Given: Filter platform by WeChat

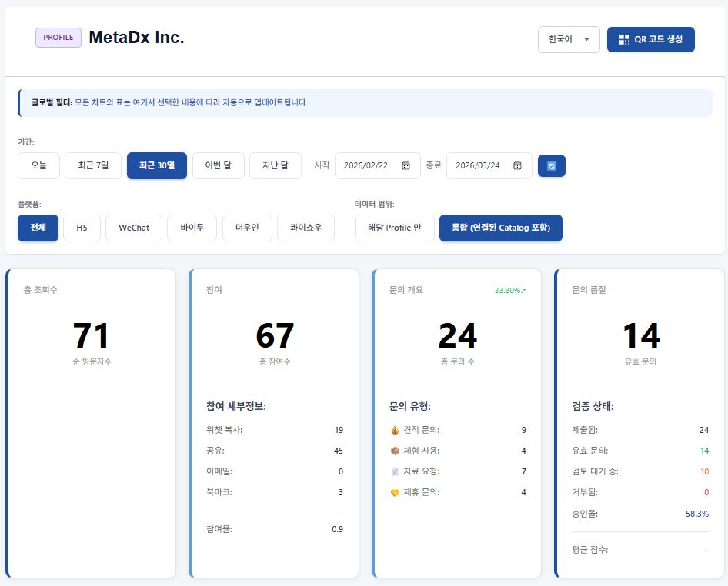Looking at the screenshot, I should (x=134, y=228).
